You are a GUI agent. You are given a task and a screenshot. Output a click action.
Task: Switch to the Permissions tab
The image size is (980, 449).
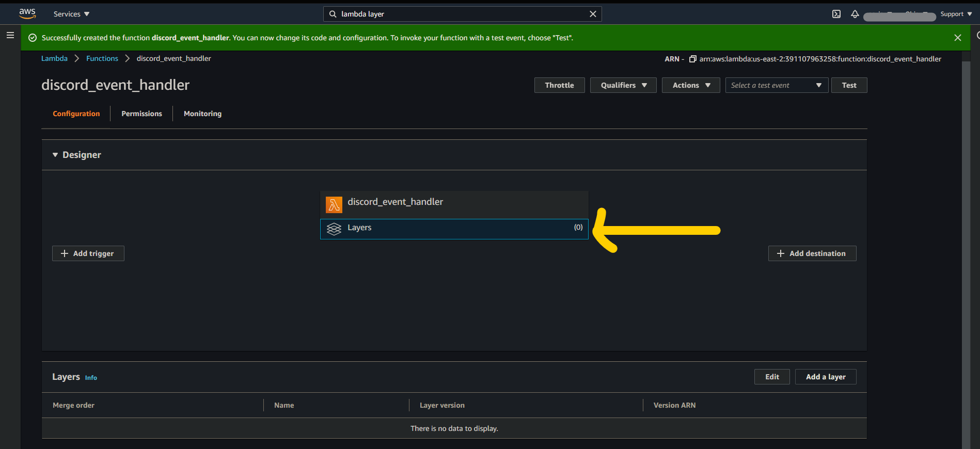141,114
